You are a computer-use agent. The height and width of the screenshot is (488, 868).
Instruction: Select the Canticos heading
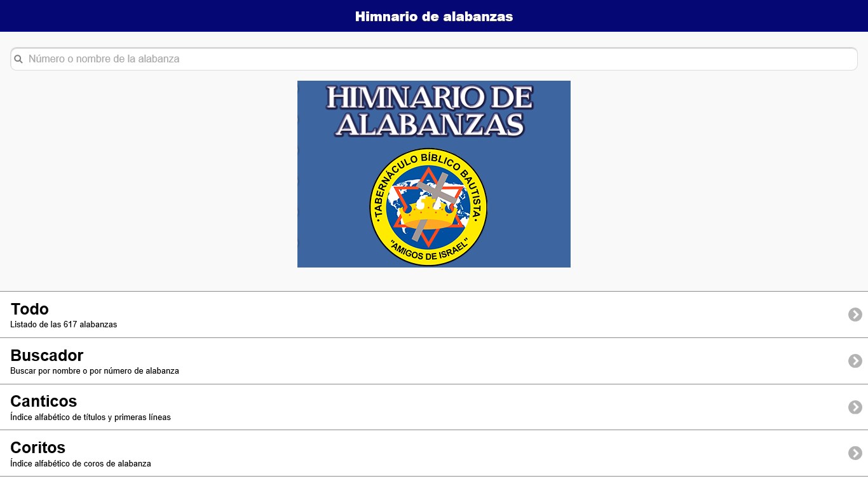tap(44, 402)
